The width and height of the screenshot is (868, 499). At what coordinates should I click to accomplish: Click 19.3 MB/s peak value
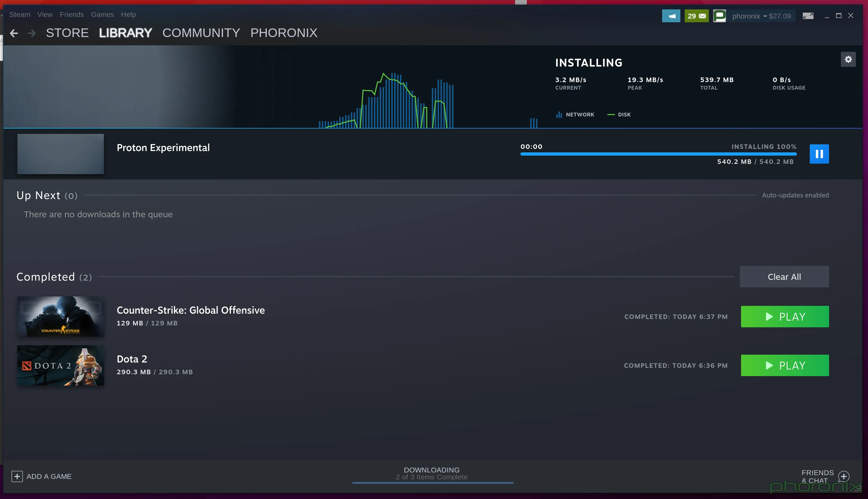pos(645,80)
